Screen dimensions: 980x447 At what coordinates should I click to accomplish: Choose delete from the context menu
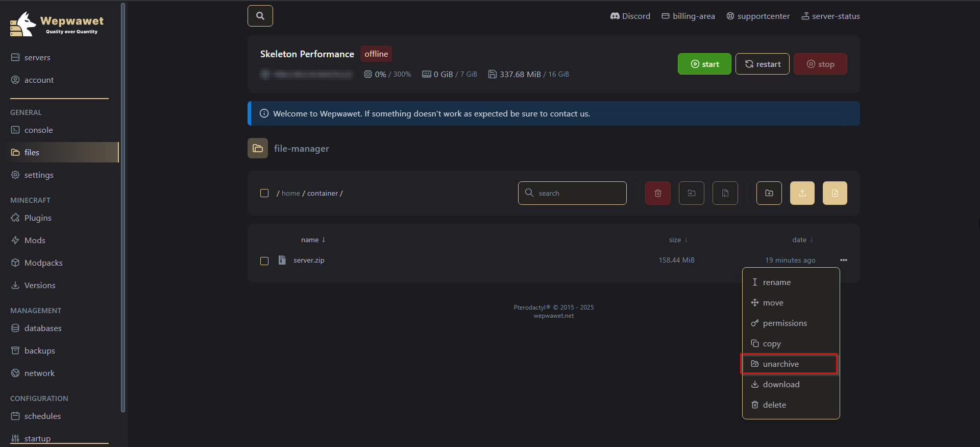(x=791, y=405)
